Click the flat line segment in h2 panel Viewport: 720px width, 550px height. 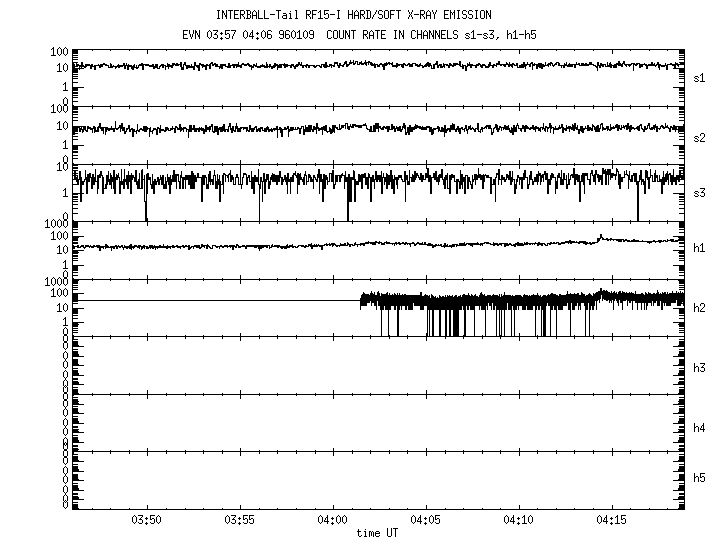pyautogui.click(x=218, y=300)
